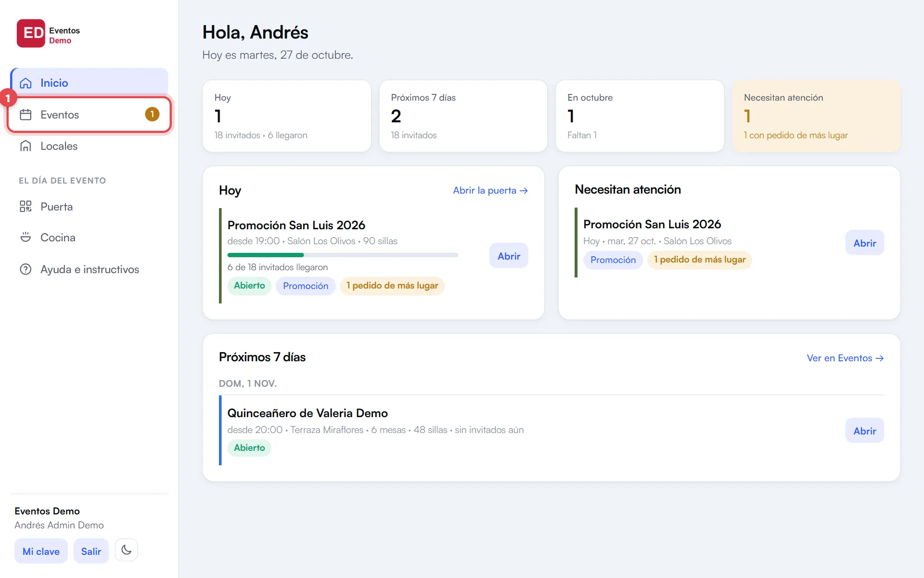This screenshot has height=578, width=924.
Task: Select the Próximos 7 días summary card
Action: coord(463,116)
